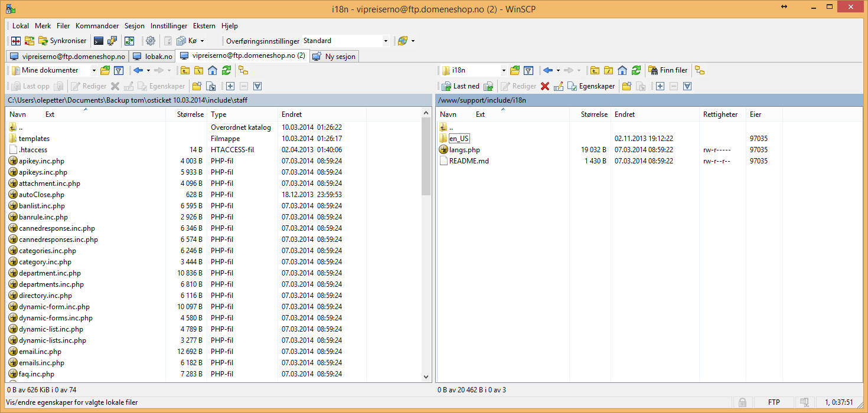Select faq.inc.php in local list
Viewport: 868px width, 413px height.
point(37,374)
